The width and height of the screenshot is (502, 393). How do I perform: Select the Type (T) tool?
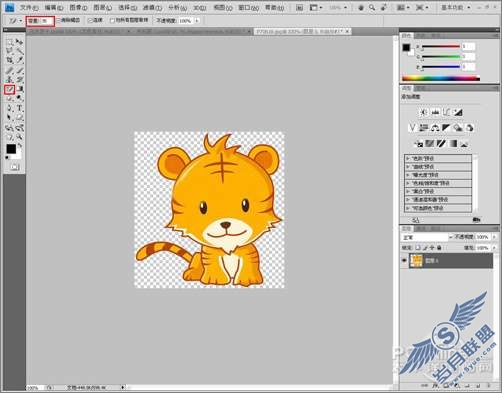coord(19,108)
